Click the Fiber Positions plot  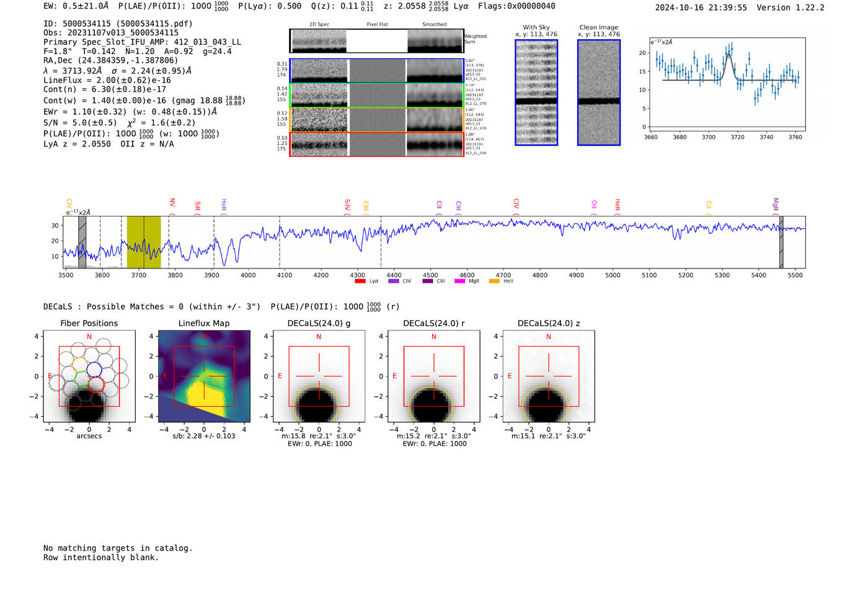pos(89,376)
